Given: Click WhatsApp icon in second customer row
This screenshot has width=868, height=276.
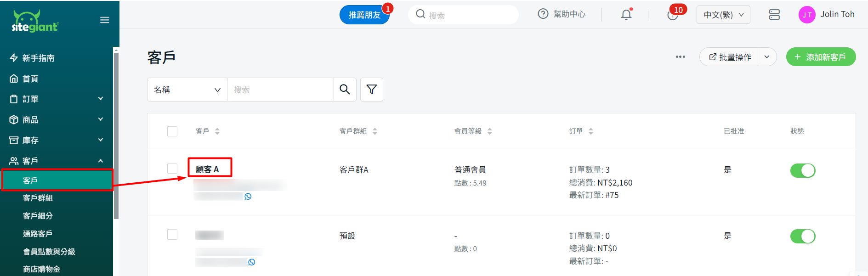Looking at the screenshot, I should 252,262.
